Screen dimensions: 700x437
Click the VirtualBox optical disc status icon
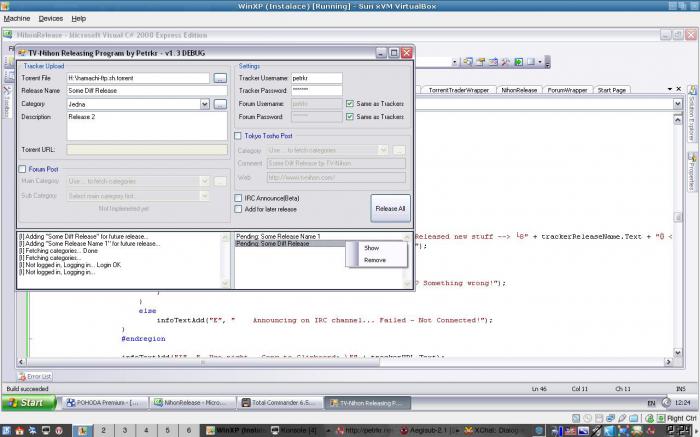pos(588,418)
